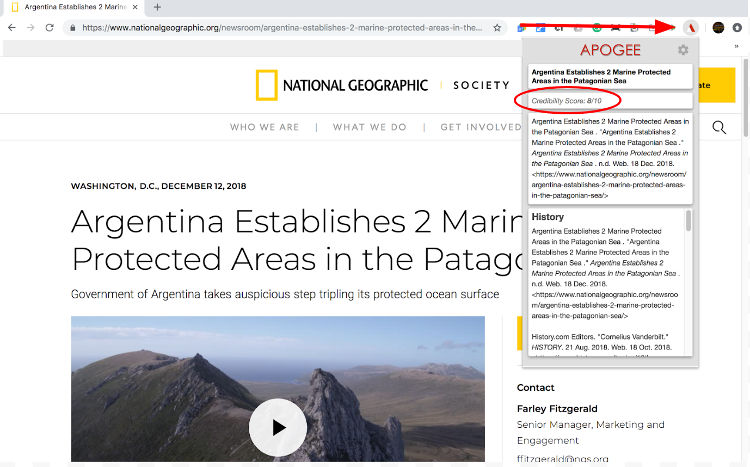Screen dimensions: 750x467
Task: Expand the bookmarks bar overflow chevron
Action: click(737, 46)
